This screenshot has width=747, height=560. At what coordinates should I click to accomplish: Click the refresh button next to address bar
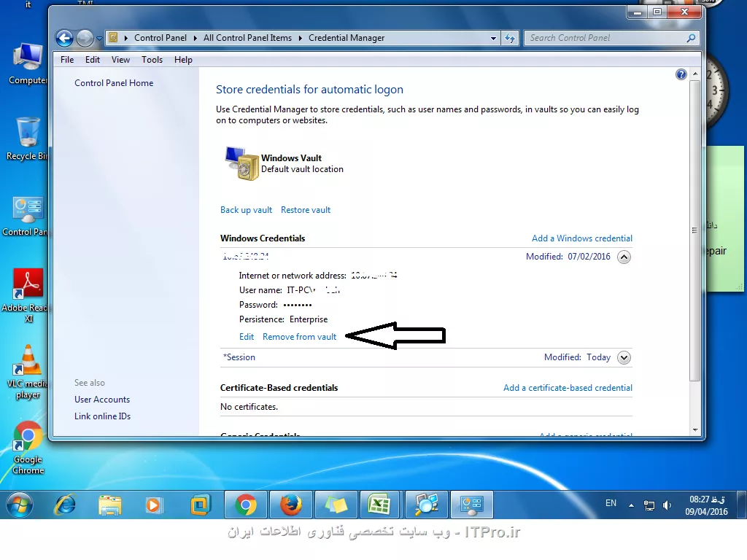pyautogui.click(x=510, y=38)
